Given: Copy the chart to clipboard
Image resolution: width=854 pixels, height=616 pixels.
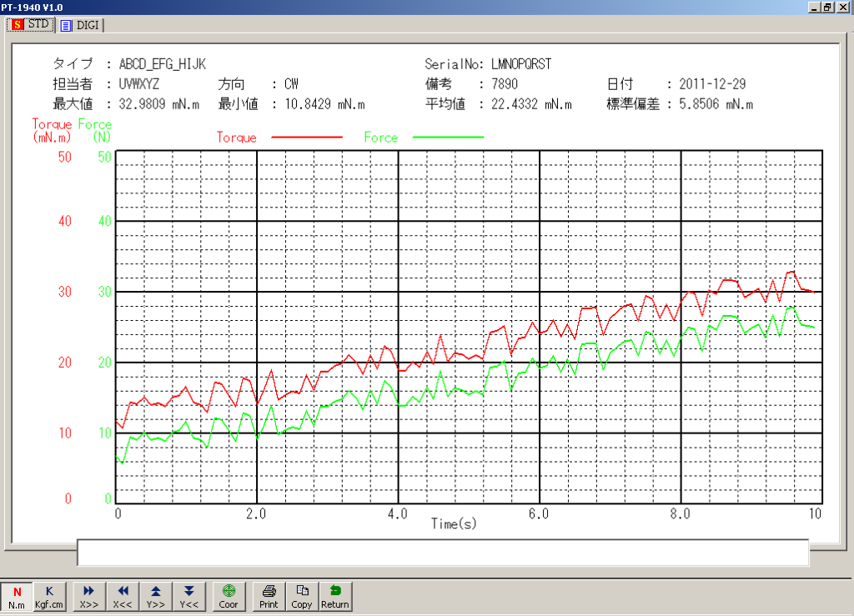Looking at the screenshot, I should point(302,595).
